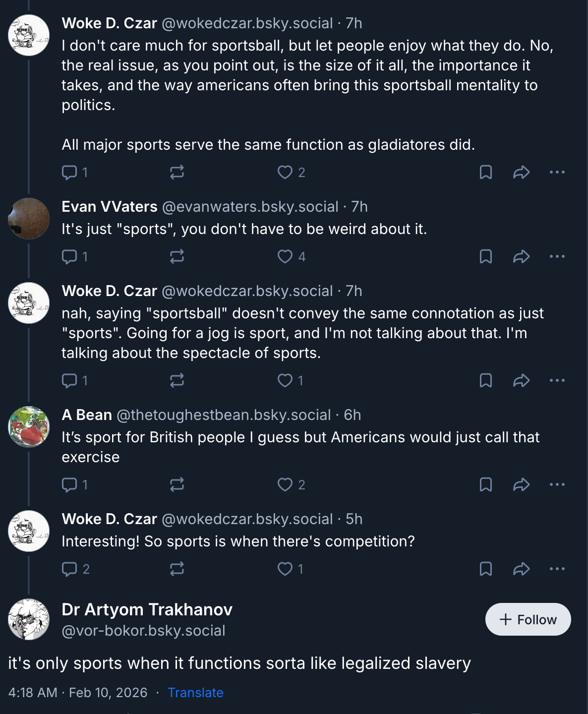Reply to the "So sports is competition?" post
Screen dimensions: 588x714
click(69, 569)
